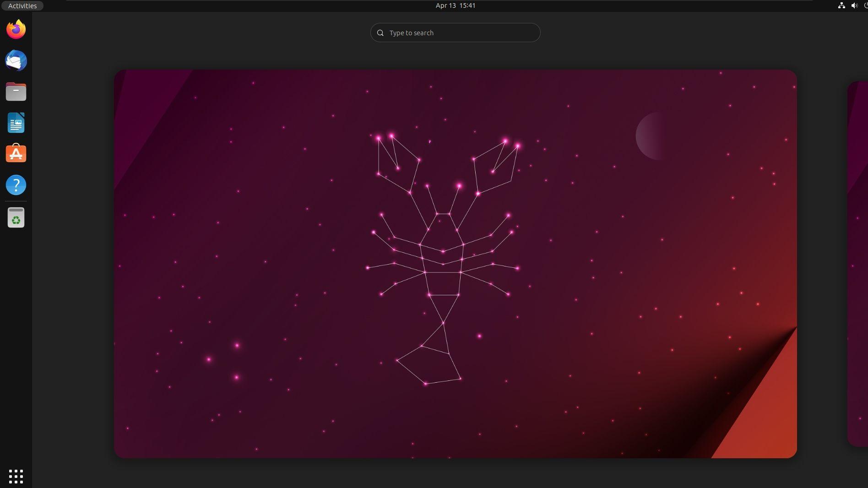Open the Thunderbird mail client
Viewport: 868px width, 488px height.
pyautogui.click(x=16, y=60)
